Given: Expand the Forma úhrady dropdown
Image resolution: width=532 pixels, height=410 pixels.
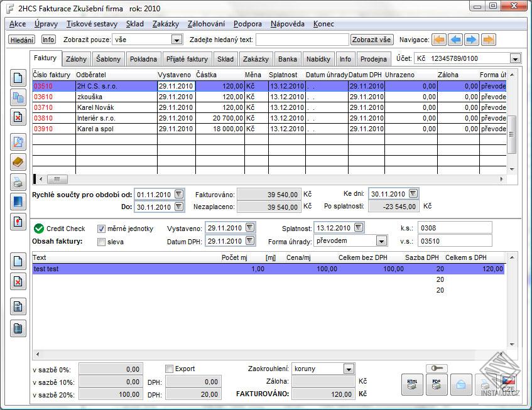Looking at the screenshot, I should click(x=381, y=240).
